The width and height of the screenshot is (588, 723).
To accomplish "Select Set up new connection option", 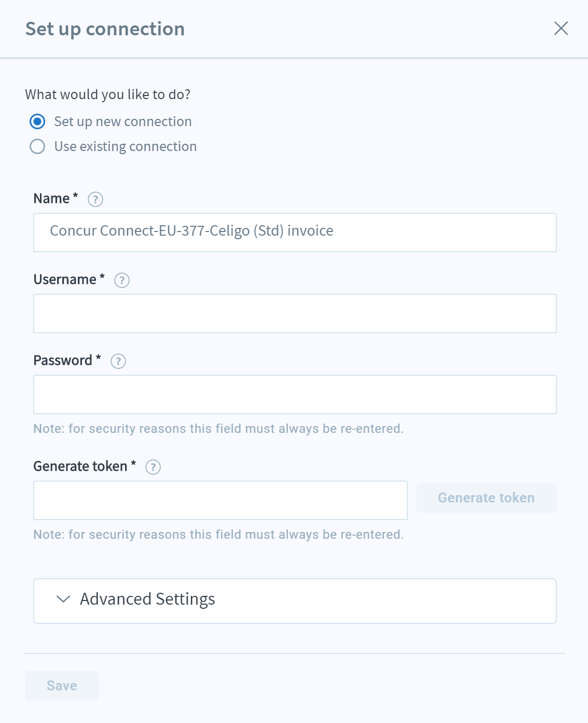I will click(37, 121).
